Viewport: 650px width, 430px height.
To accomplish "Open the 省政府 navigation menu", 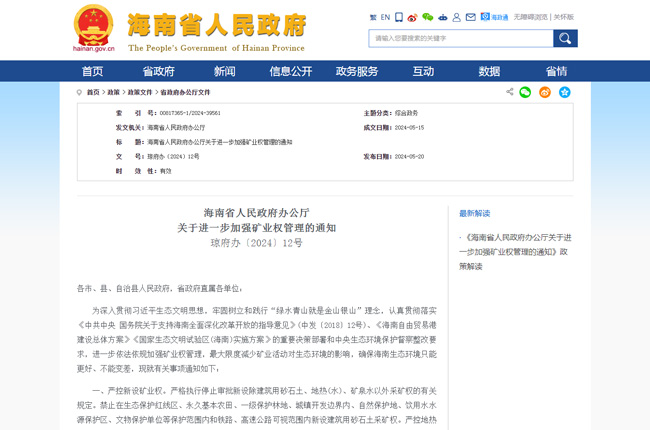I will pyautogui.click(x=158, y=71).
